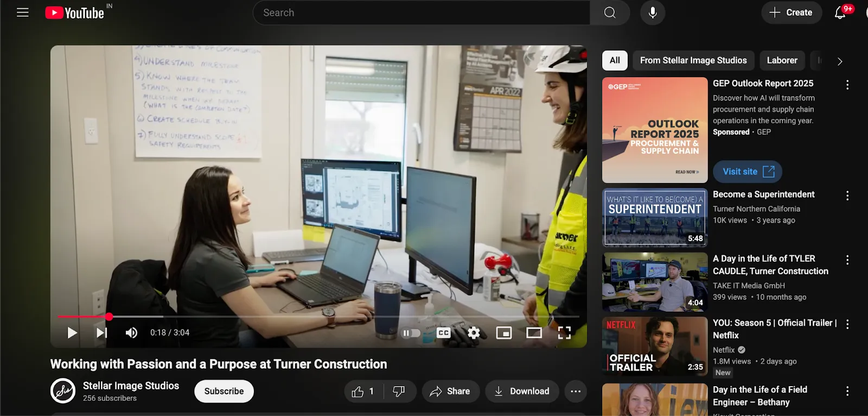
Task: Share the video
Action: point(451,391)
